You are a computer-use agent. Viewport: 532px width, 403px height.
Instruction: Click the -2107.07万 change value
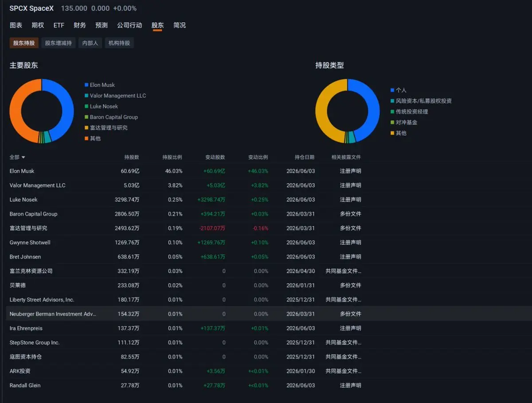tap(211, 228)
